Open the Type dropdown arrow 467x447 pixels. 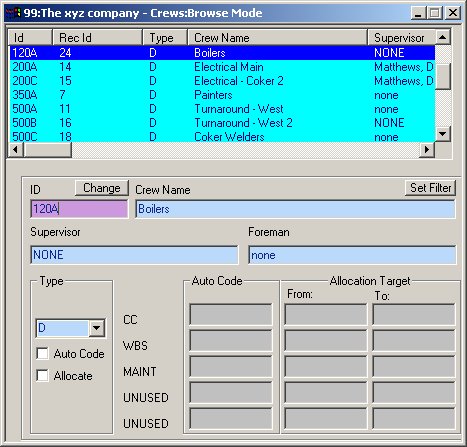pos(97,328)
